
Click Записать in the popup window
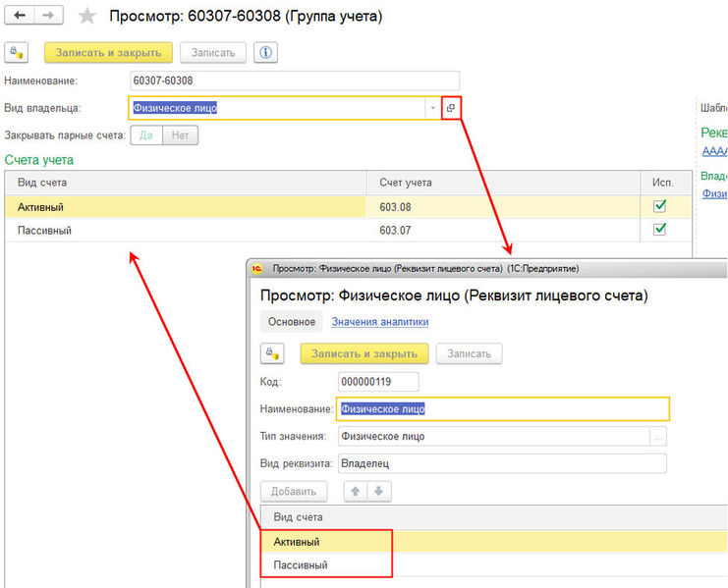[470, 354]
